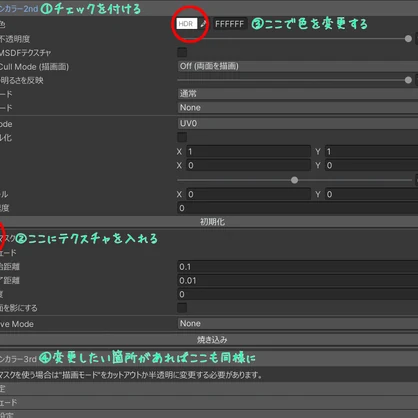Click the 0 field just above 初期化

[297, 208]
